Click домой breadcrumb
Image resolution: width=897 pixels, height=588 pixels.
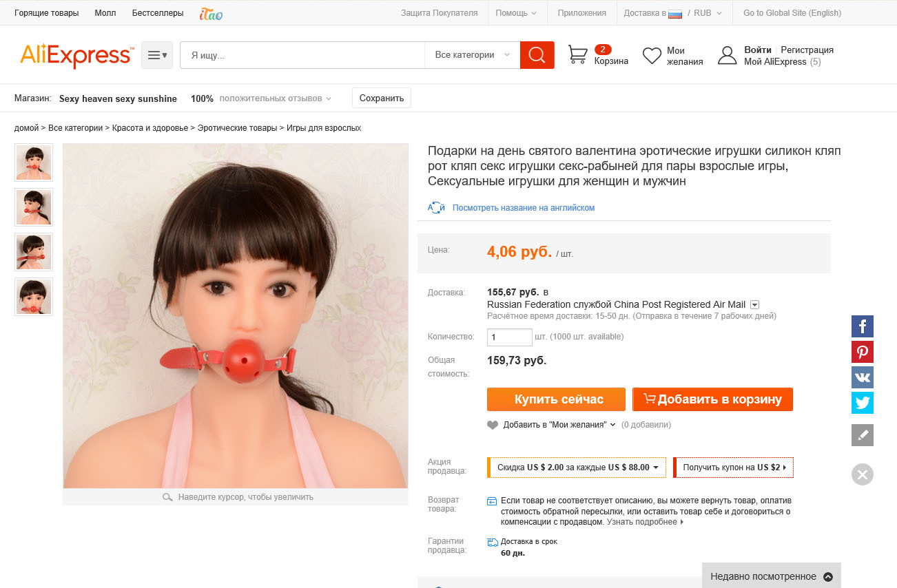point(26,128)
